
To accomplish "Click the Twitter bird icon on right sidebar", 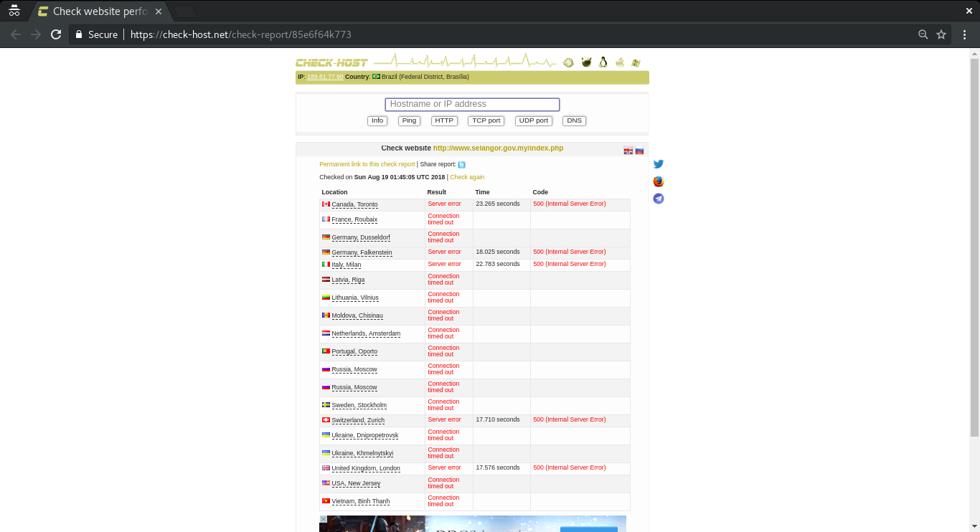I will [x=659, y=164].
